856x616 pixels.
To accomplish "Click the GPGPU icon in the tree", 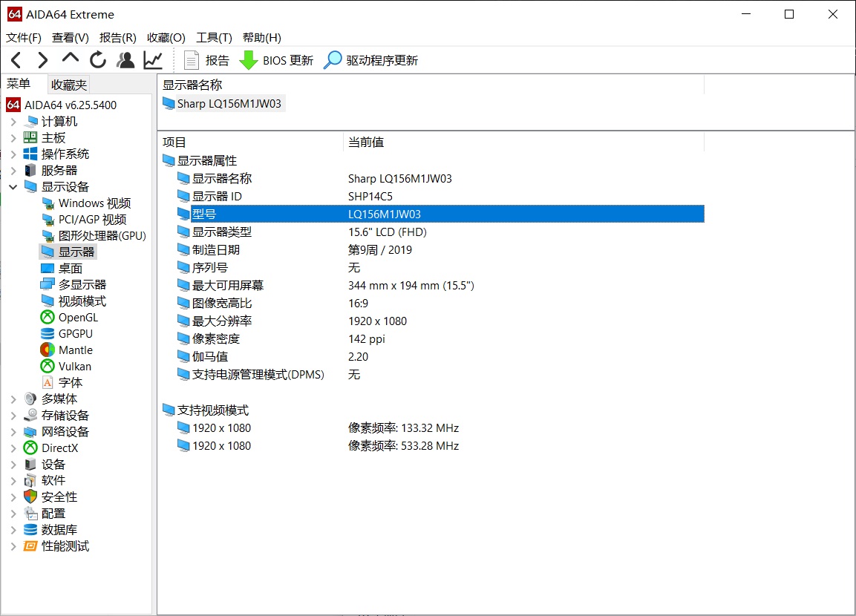I will (48, 334).
